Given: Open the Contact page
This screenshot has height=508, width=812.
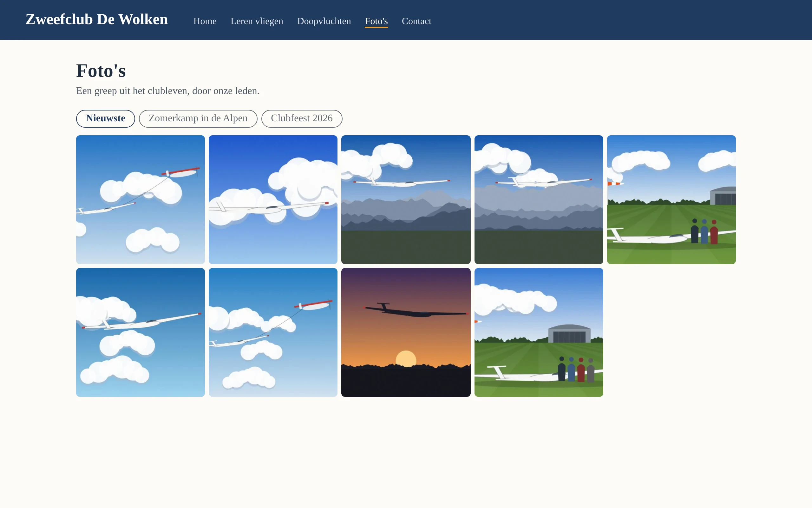Looking at the screenshot, I should tap(416, 21).
